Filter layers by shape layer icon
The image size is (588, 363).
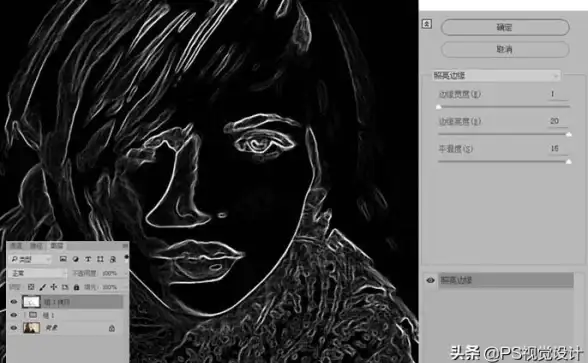pos(100,259)
